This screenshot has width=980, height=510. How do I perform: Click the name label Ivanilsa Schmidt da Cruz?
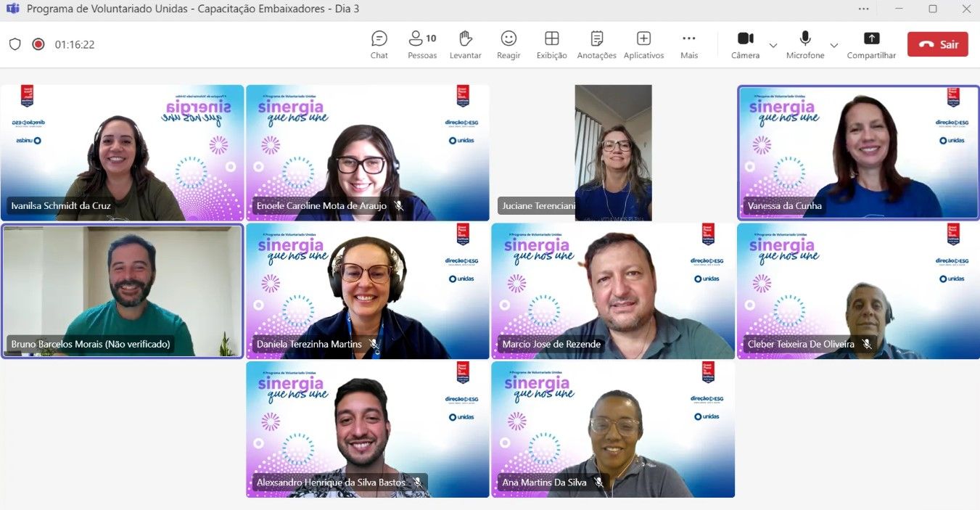[x=61, y=206]
